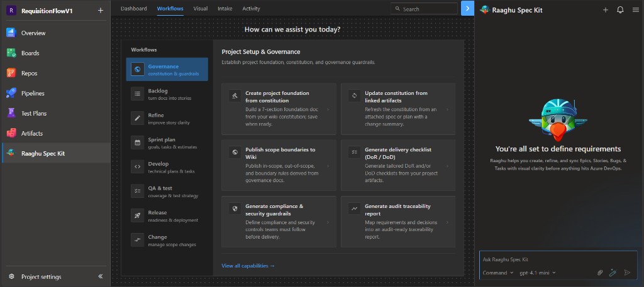644x287 pixels.
Task: Click the Release workflow rocket icon
Action: point(138,215)
